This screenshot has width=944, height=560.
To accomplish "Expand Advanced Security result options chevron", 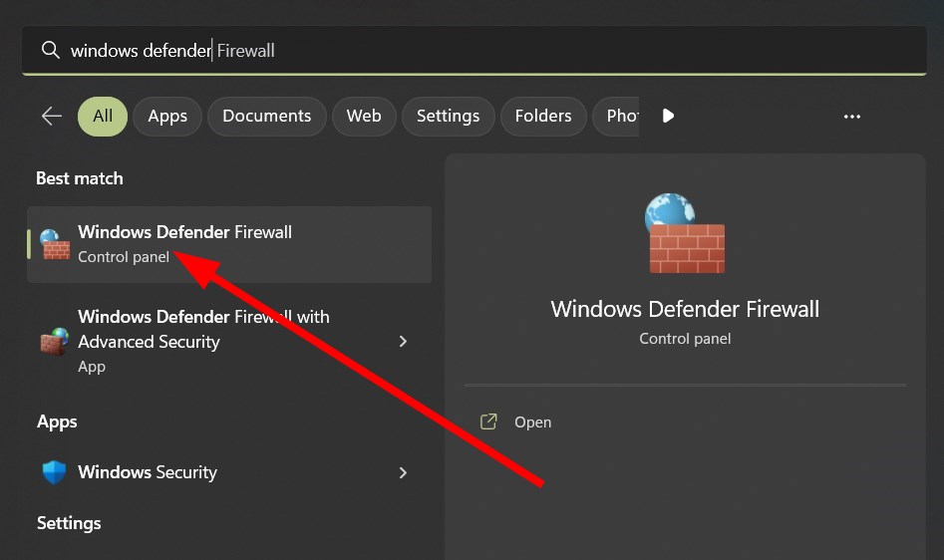I will click(403, 341).
